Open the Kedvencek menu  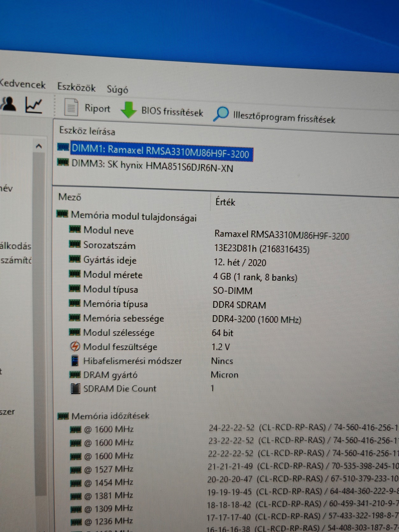point(23,84)
